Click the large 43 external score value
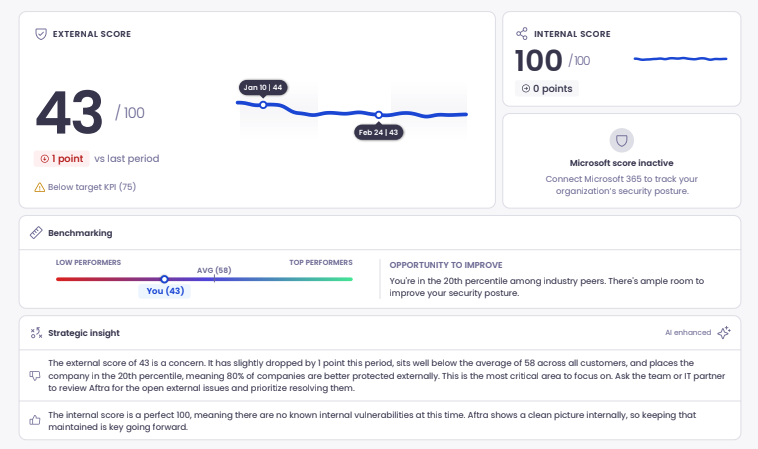The image size is (758, 449). point(70,112)
